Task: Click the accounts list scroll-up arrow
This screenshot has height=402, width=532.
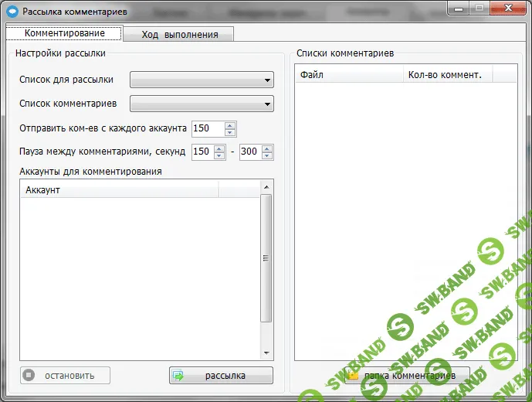Action: 266,187
